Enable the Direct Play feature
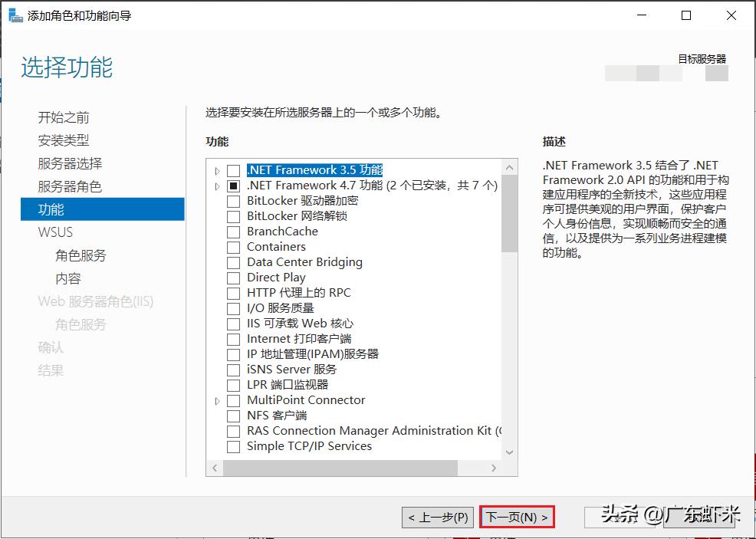Viewport: 756px width, 539px height. (233, 278)
